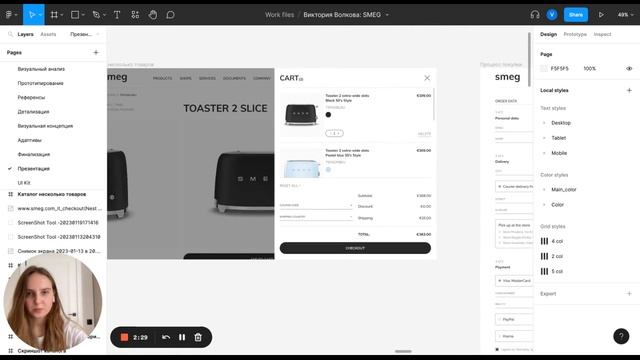Switch to the Layers tab
The height and width of the screenshot is (360, 640).
25,34
